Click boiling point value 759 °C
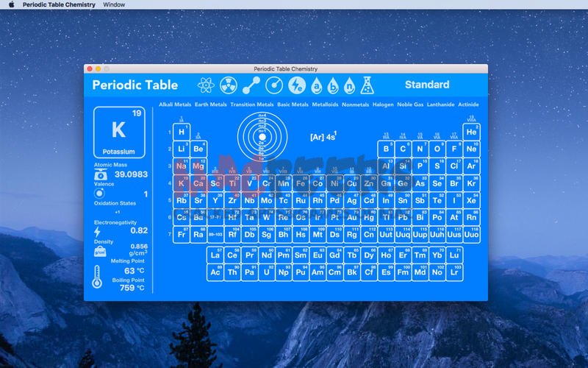The width and height of the screenshot is (588, 368). pyautogui.click(x=132, y=288)
